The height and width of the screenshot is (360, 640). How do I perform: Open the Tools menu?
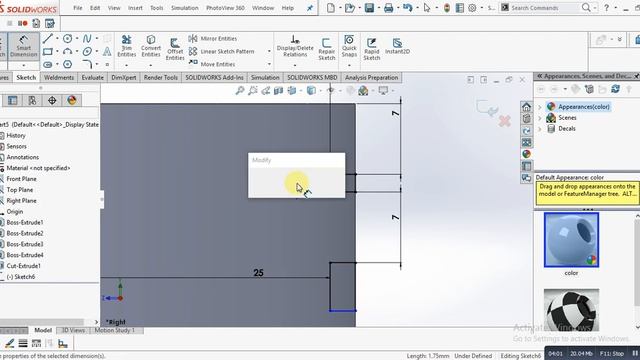click(156, 8)
